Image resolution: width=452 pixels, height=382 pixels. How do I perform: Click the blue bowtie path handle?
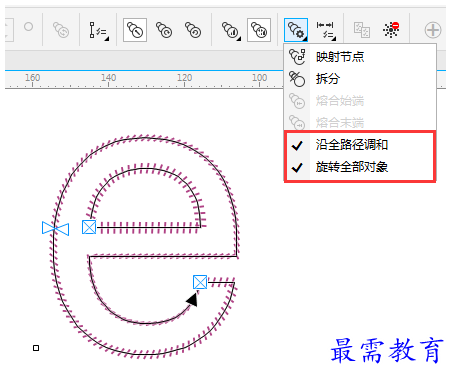(x=56, y=228)
